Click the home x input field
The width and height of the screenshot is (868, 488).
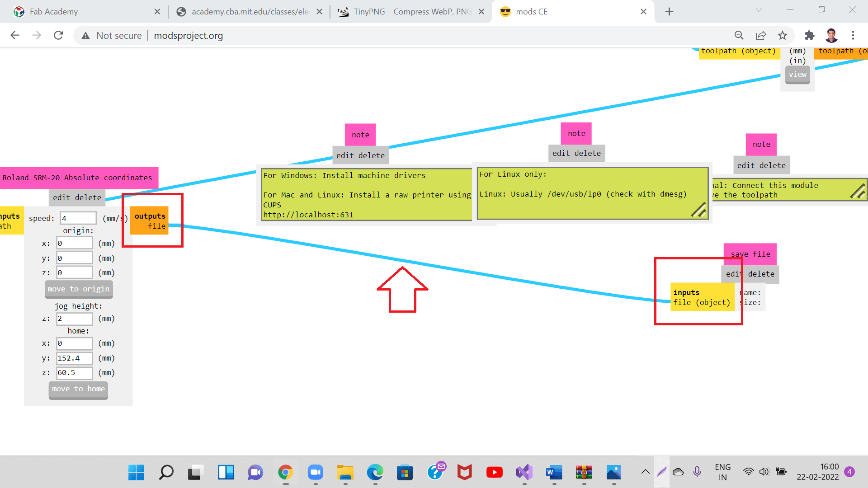[75, 343]
